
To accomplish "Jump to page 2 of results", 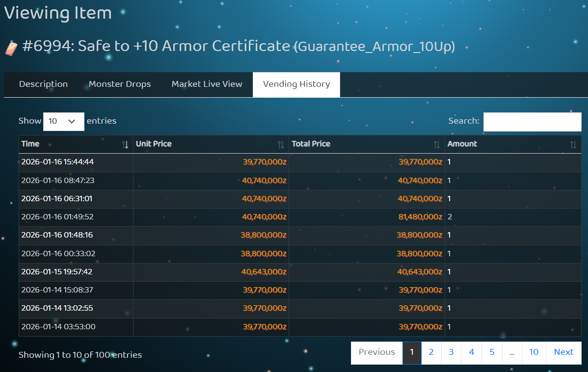I will tap(431, 352).
